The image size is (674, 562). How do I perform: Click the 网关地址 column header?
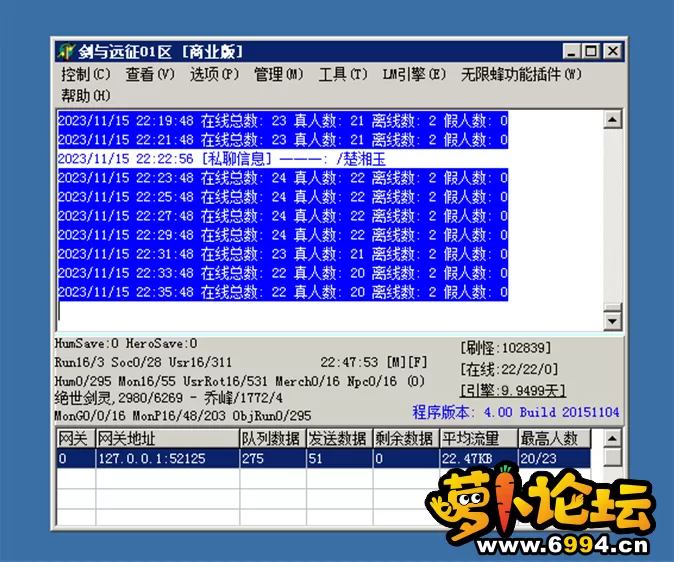[x=167, y=439]
